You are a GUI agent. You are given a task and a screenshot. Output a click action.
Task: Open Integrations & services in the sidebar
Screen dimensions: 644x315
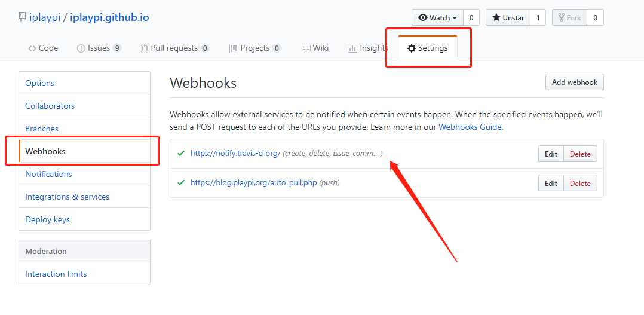click(85, 197)
